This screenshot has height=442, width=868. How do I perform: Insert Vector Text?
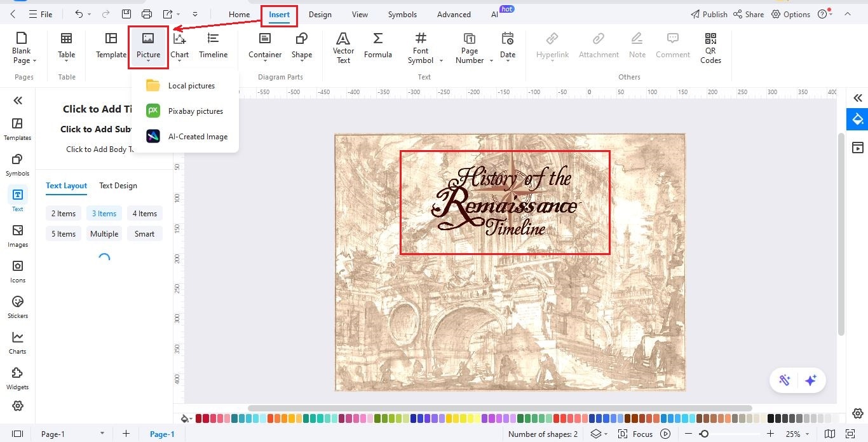343,48
